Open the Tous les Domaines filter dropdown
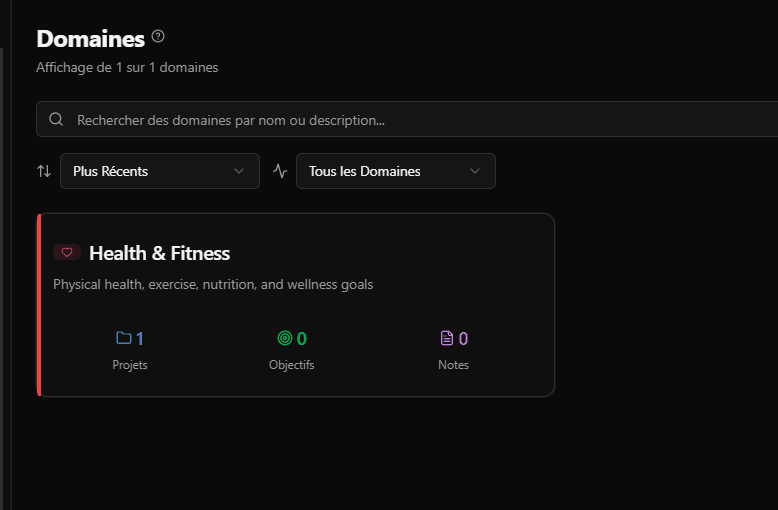The height and width of the screenshot is (510, 778). pos(395,171)
